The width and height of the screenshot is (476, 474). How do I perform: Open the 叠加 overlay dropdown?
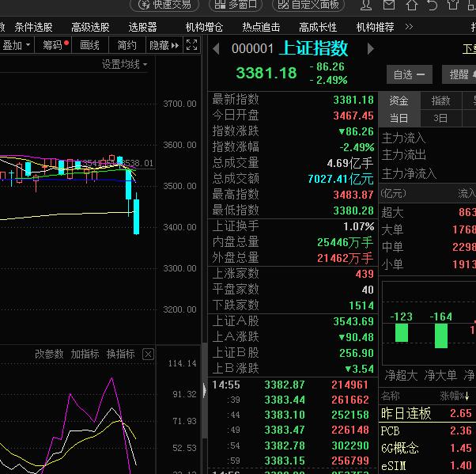[17, 45]
